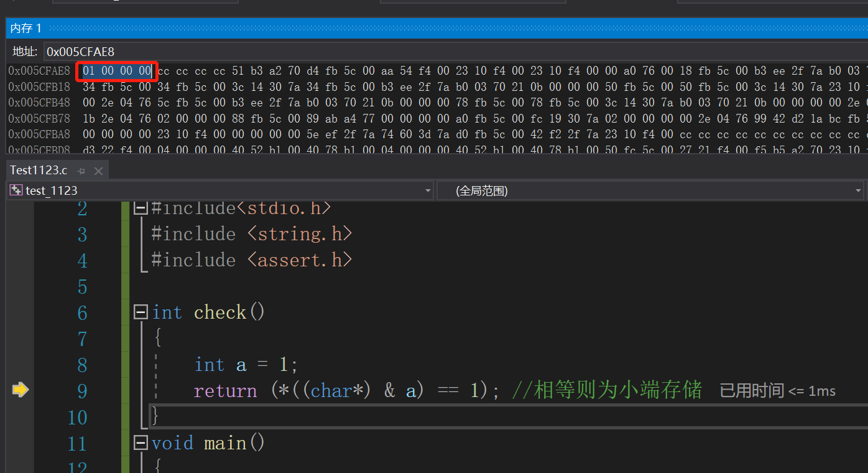Viewport: 868px width, 473px height.
Task: Select memory row 0x005CFB48
Action: tap(438, 102)
